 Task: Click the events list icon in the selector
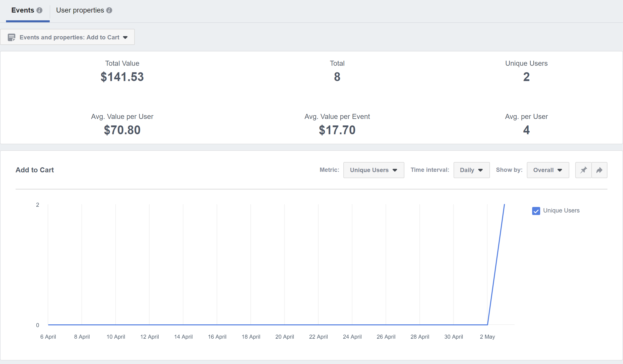click(12, 37)
